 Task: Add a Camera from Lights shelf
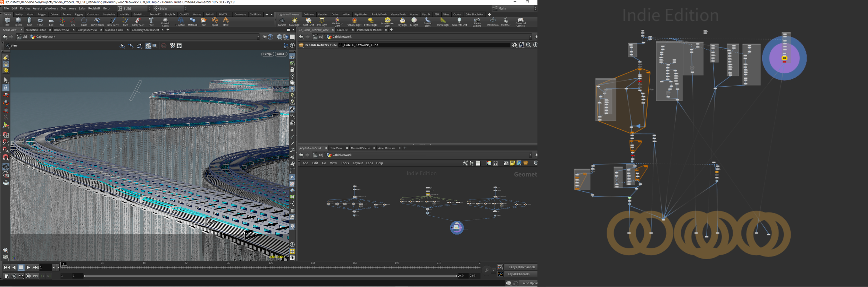pos(282,22)
